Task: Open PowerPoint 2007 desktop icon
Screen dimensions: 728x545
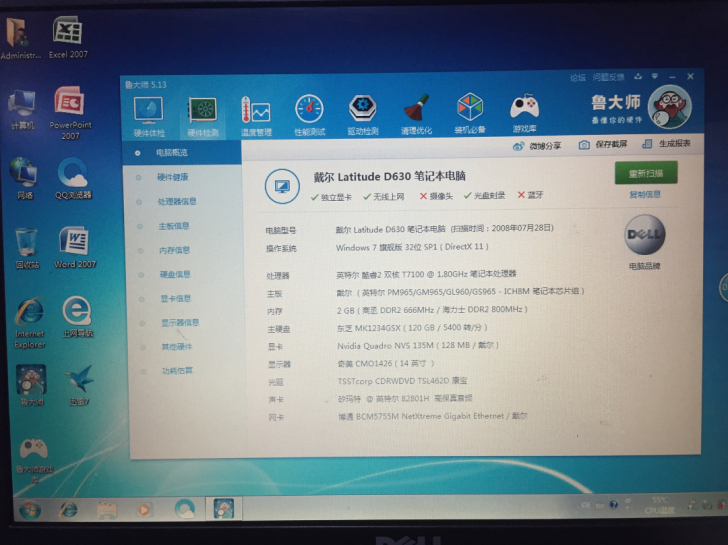Action: pyautogui.click(x=70, y=113)
